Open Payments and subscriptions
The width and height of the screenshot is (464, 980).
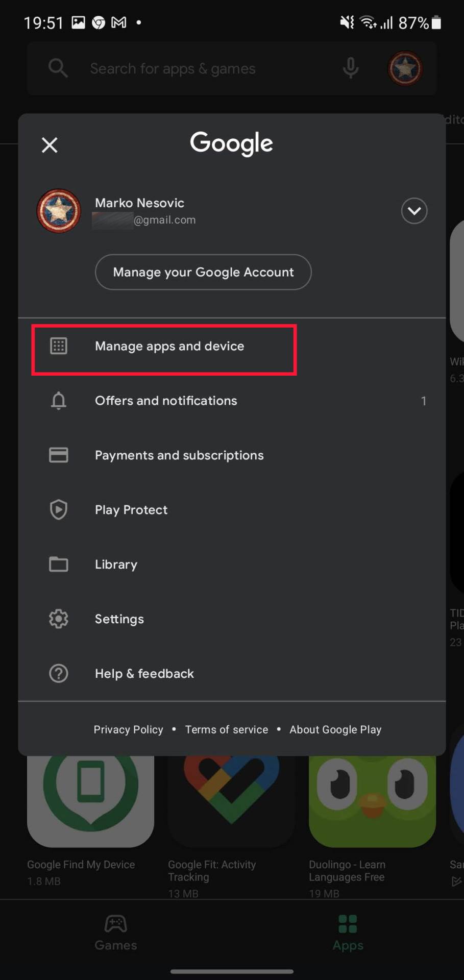[x=232, y=455]
